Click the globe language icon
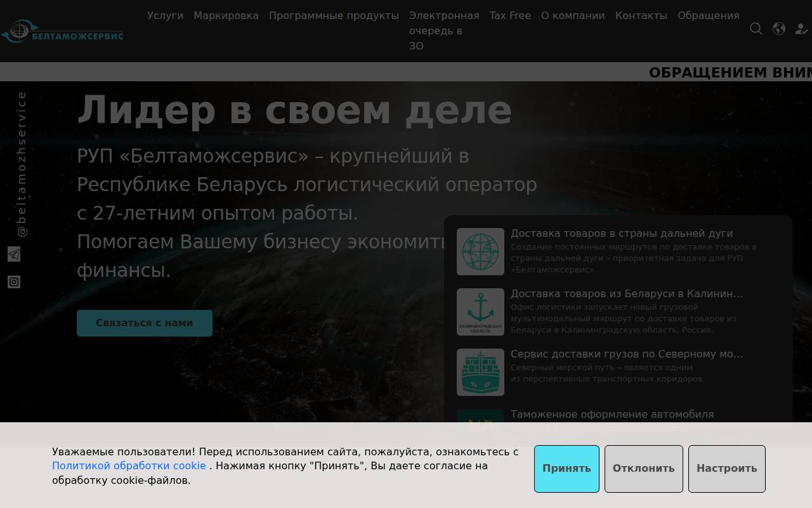This screenshot has height=508, width=812. (x=779, y=29)
